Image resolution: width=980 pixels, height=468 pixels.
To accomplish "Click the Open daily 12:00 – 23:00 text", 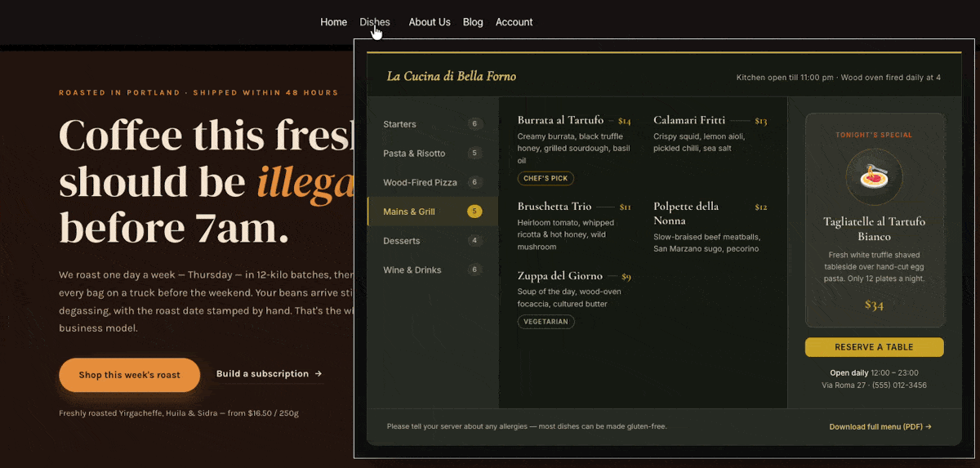I will [x=874, y=372].
